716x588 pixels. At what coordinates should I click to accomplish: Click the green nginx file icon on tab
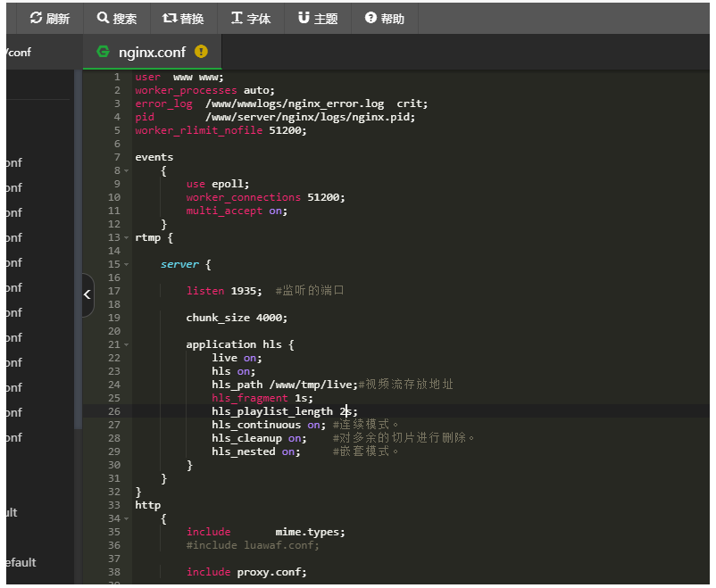(104, 52)
